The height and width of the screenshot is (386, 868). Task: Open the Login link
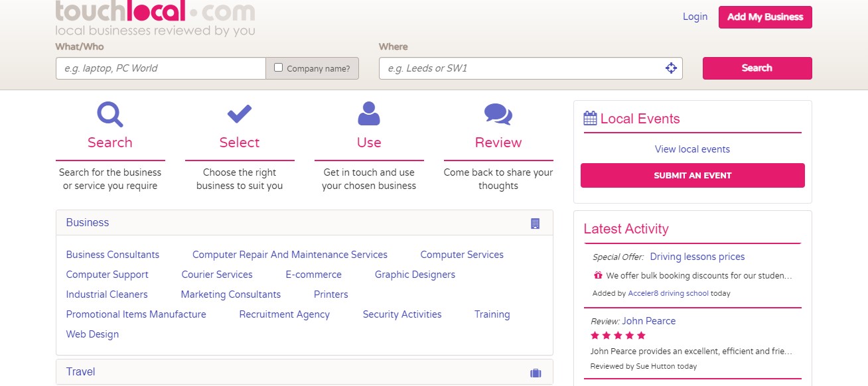pyautogui.click(x=695, y=17)
